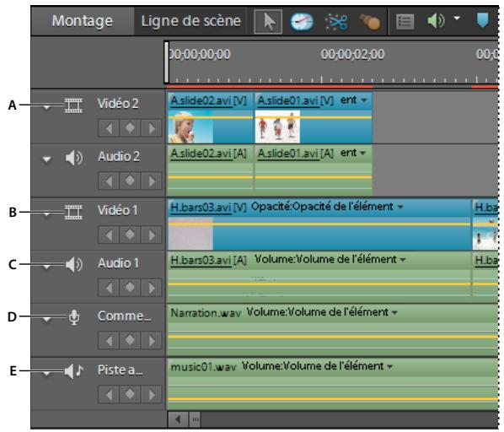Go to previous keyframe on narration track
504x432 pixels.
(x=109, y=340)
